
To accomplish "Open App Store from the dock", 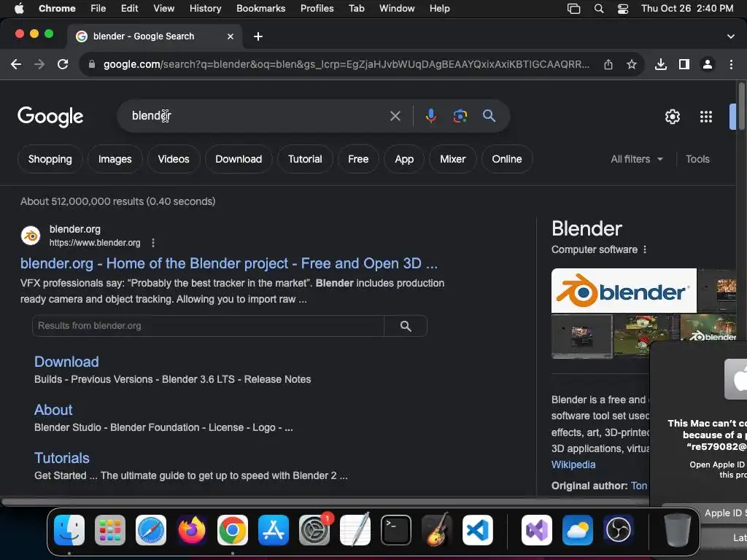I will click(274, 530).
